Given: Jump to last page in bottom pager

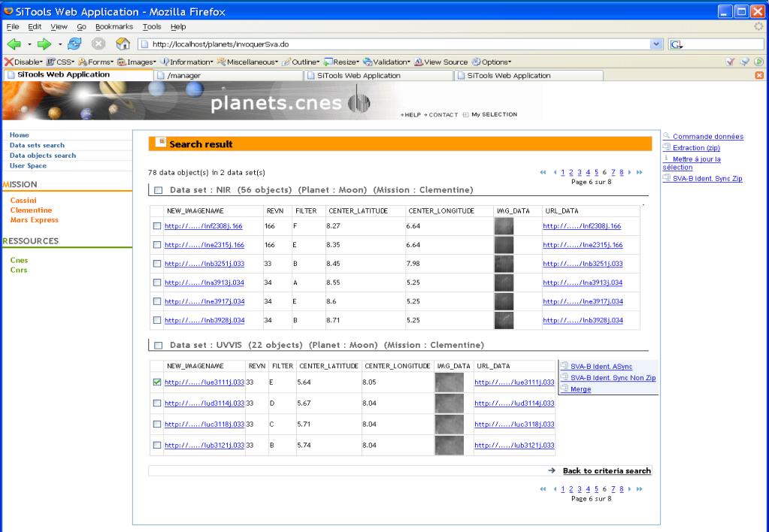Looking at the screenshot, I should pos(640,489).
